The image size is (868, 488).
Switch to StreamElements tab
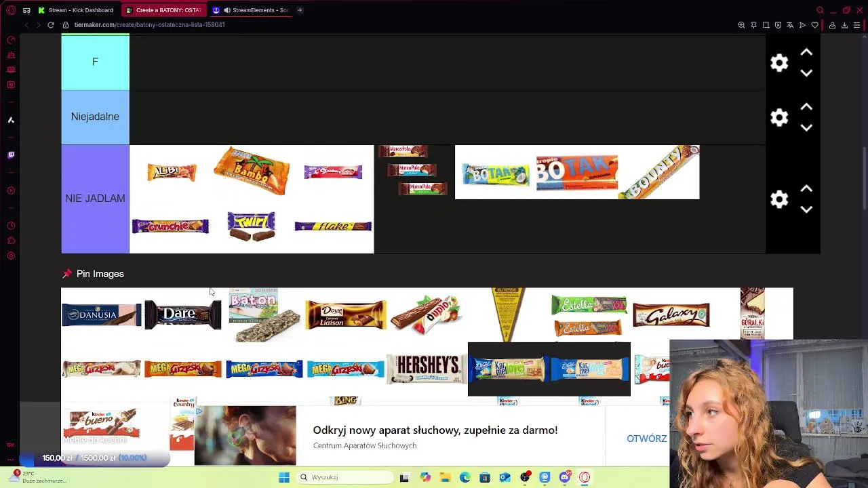[x=251, y=10]
